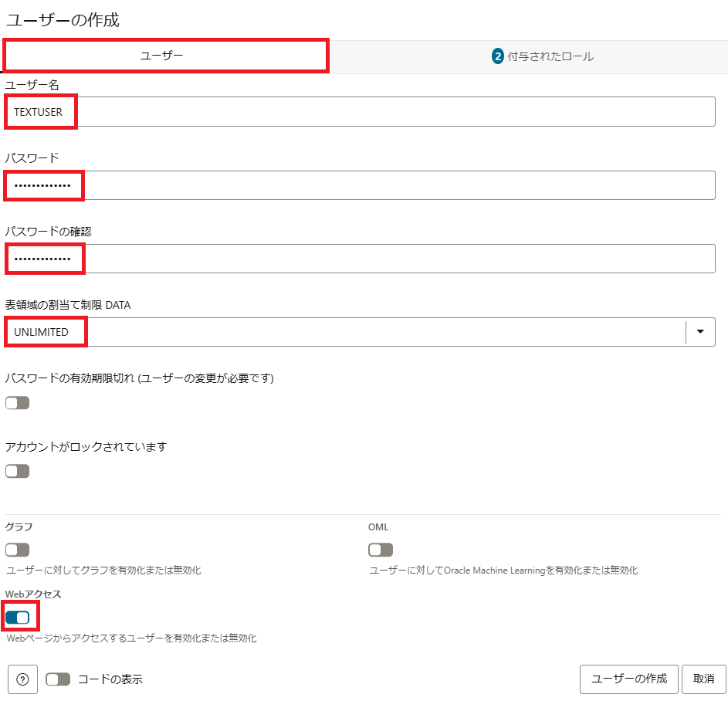Enable the グラフ toggle
This screenshot has height=701, width=728.
tap(17, 550)
